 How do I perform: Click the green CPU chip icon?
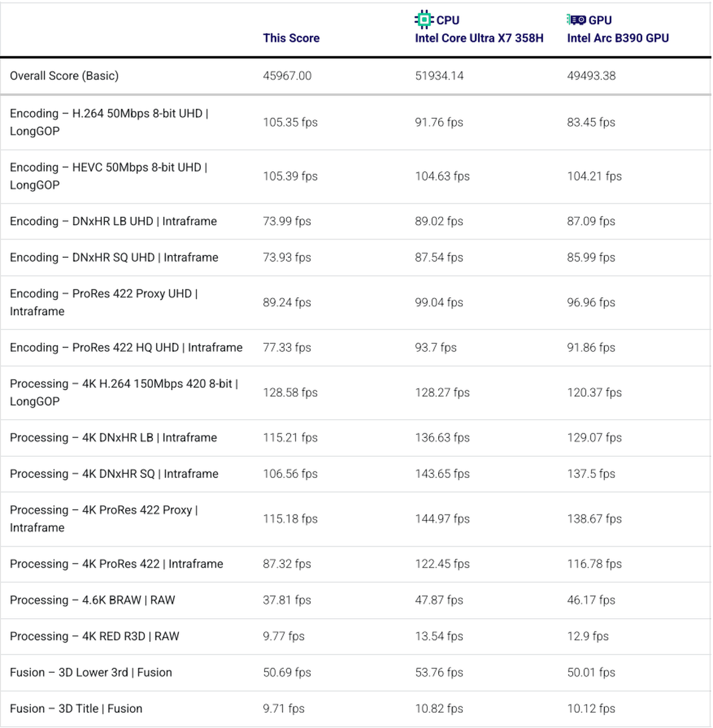click(x=424, y=20)
